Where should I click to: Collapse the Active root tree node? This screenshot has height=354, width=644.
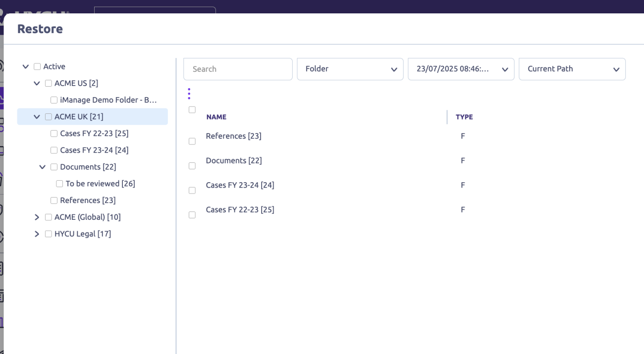[x=26, y=66]
